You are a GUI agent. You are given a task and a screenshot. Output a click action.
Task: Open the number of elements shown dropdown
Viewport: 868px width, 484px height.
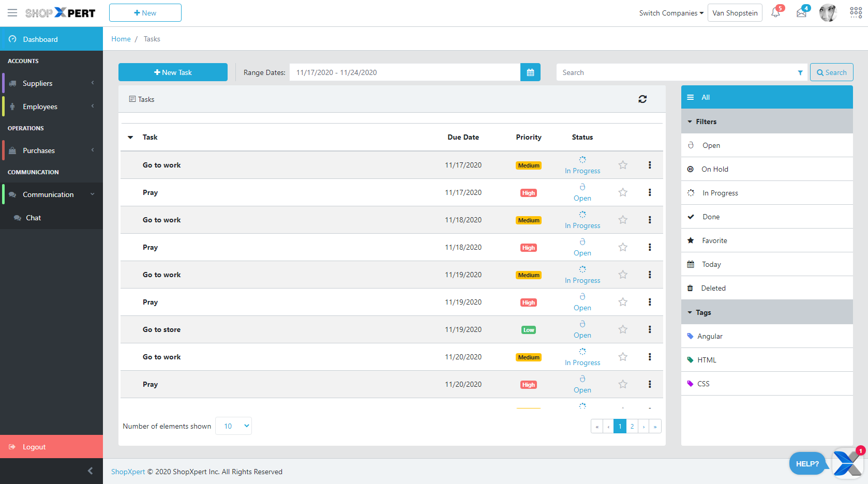(x=233, y=426)
